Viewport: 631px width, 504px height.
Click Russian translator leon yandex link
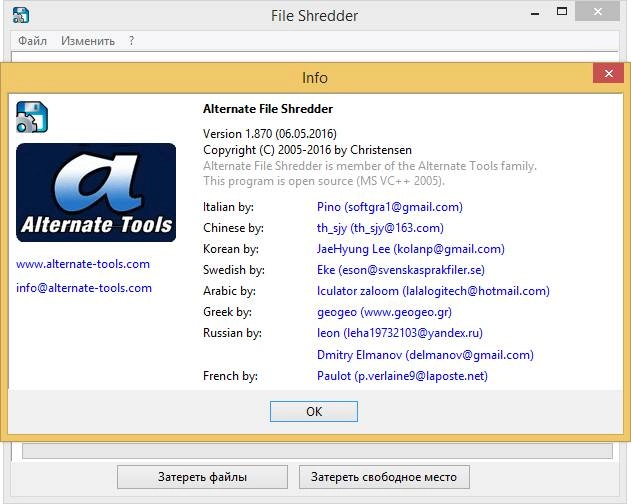(x=400, y=333)
